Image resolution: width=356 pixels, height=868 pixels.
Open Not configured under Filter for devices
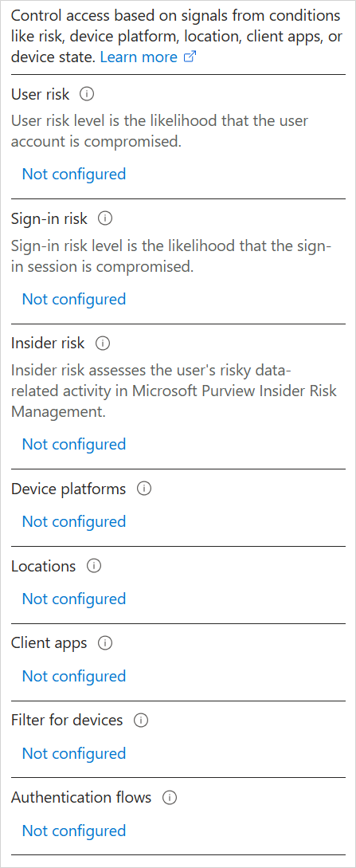click(x=74, y=753)
